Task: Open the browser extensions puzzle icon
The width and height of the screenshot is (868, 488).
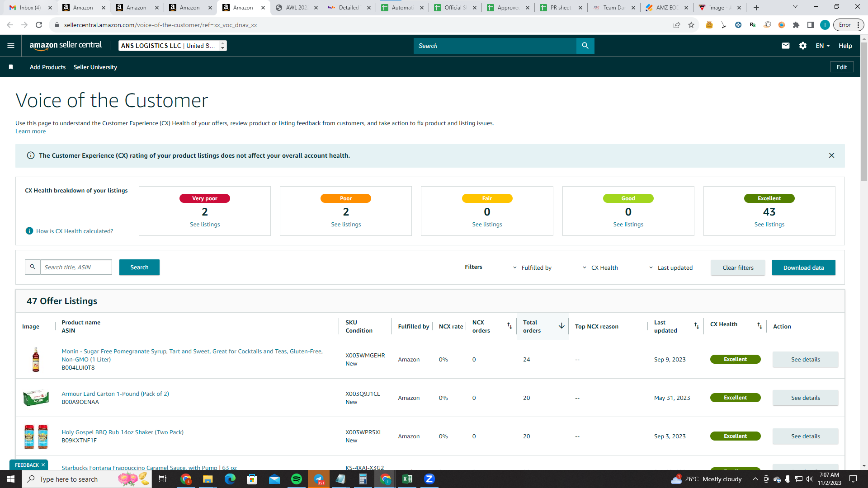Action: [796, 25]
